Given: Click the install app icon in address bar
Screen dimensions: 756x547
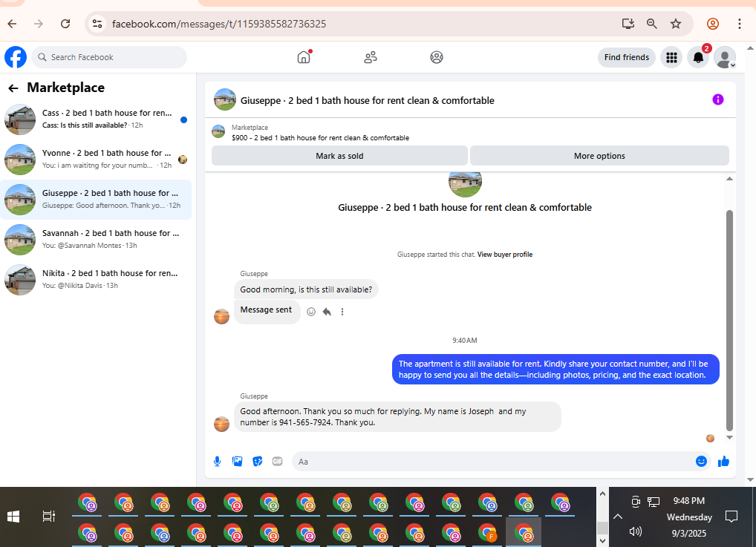Looking at the screenshot, I should point(628,24).
